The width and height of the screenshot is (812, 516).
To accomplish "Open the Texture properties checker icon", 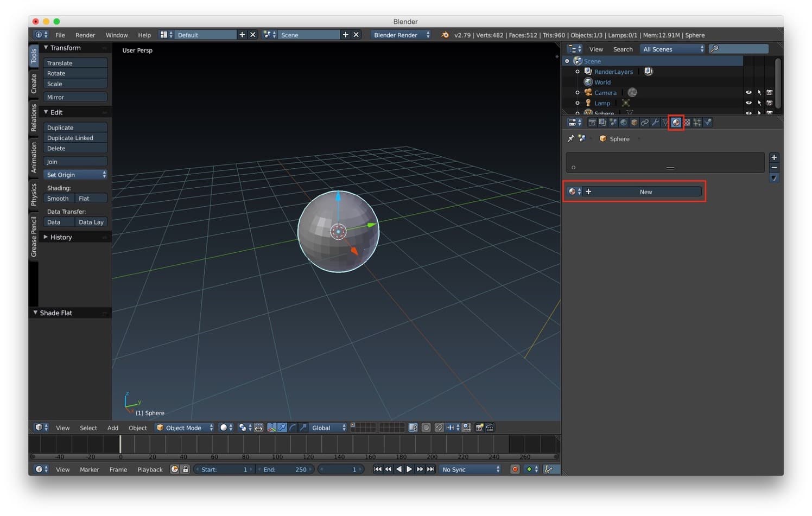I will 687,123.
